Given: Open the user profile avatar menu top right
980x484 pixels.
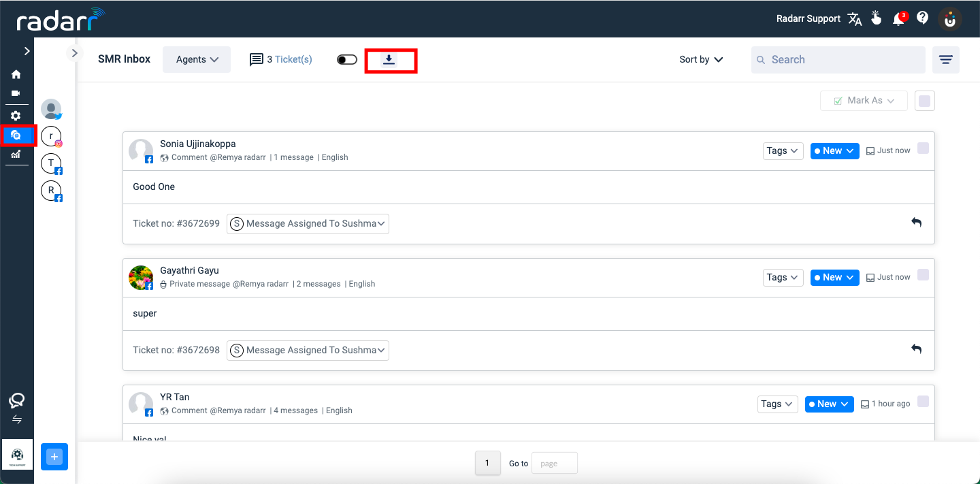Looking at the screenshot, I should [949, 18].
